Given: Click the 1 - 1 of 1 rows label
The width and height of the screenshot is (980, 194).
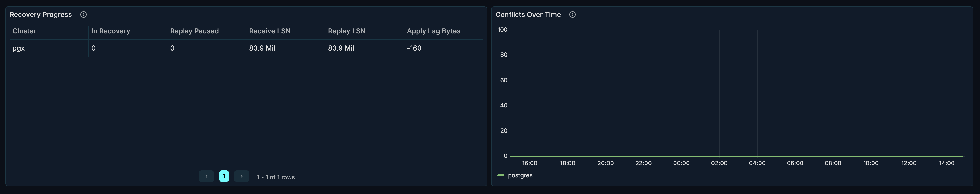Looking at the screenshot, I should pos(276,177).
